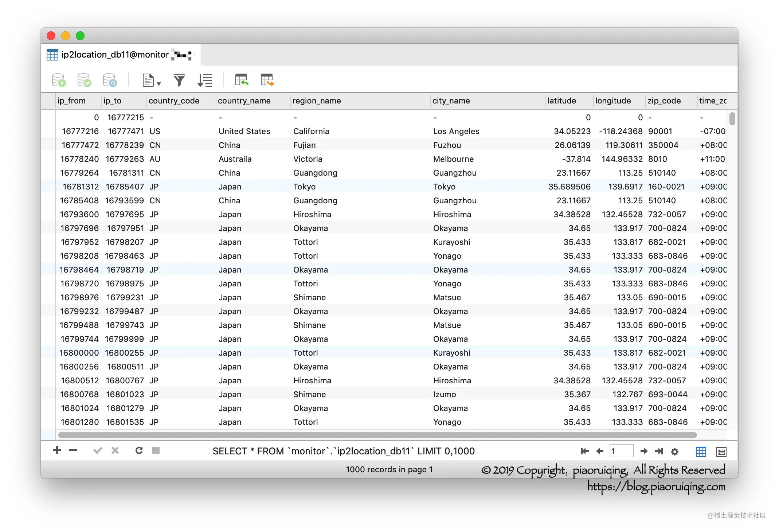Click latitude cell 35.689506
The width and height of the screenshot is (779, 532).
569,187
